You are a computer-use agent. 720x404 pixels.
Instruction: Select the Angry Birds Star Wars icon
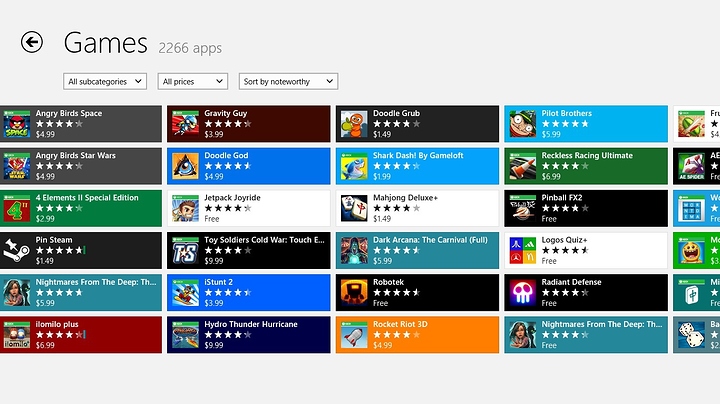click(17, 165)
